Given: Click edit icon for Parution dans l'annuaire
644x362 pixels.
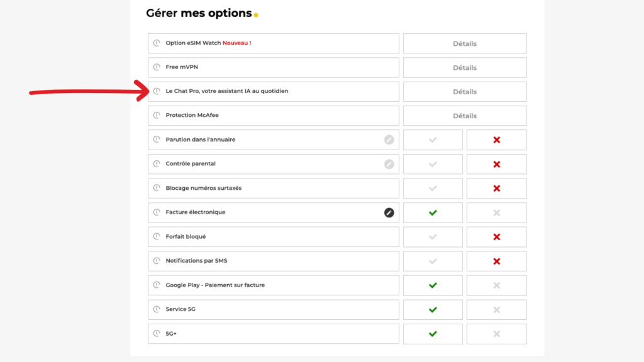Looking at the screenshot, I should [x=388, y=140].
